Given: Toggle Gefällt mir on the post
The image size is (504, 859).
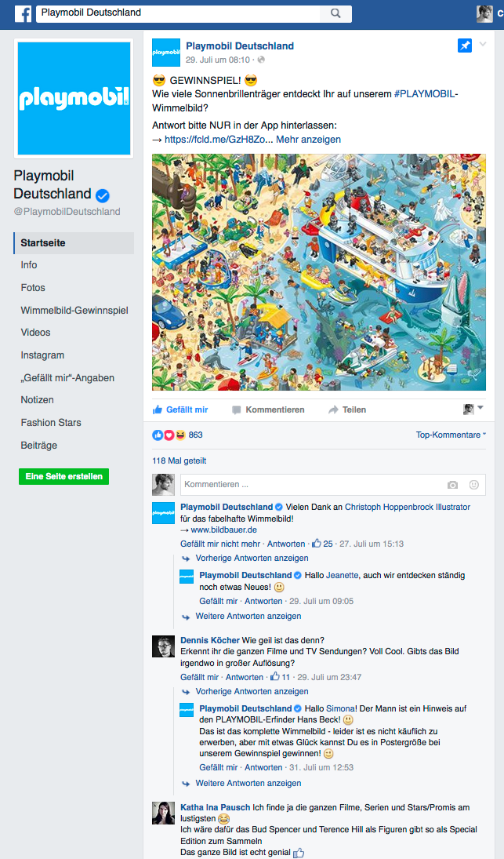Looking at the screenshot, I should tap(180, 409).
